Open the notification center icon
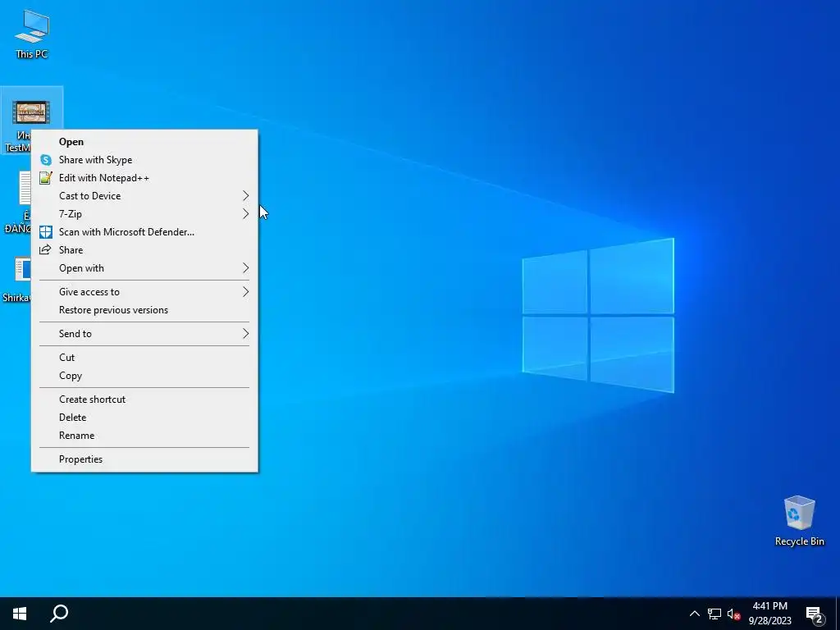This screenshot has height=630, width=840. click(815, 614)
